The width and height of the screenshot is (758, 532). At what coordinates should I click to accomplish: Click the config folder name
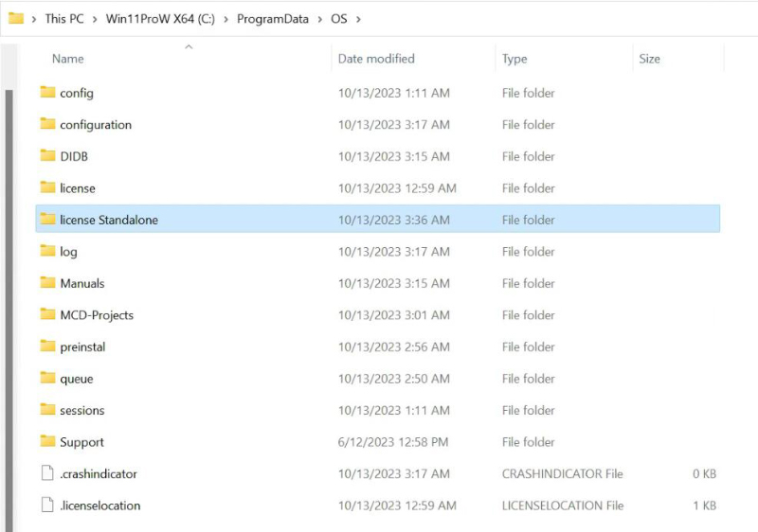(77, 93)
